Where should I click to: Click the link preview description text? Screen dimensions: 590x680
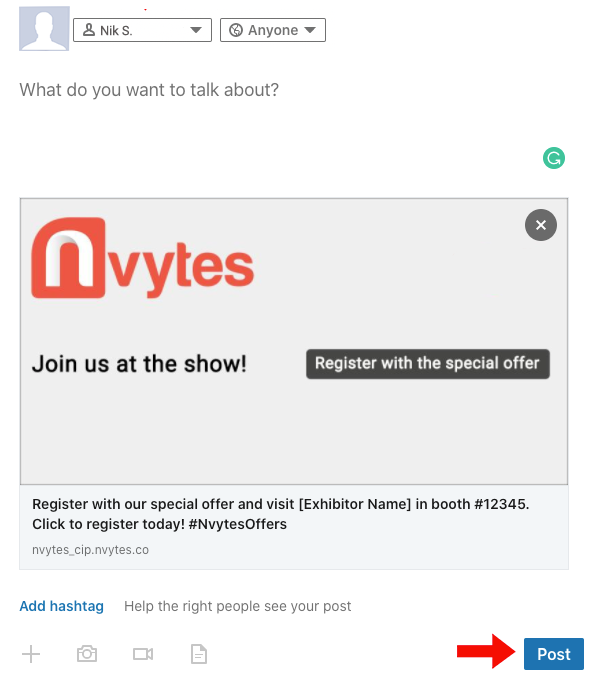click(281, 514)
